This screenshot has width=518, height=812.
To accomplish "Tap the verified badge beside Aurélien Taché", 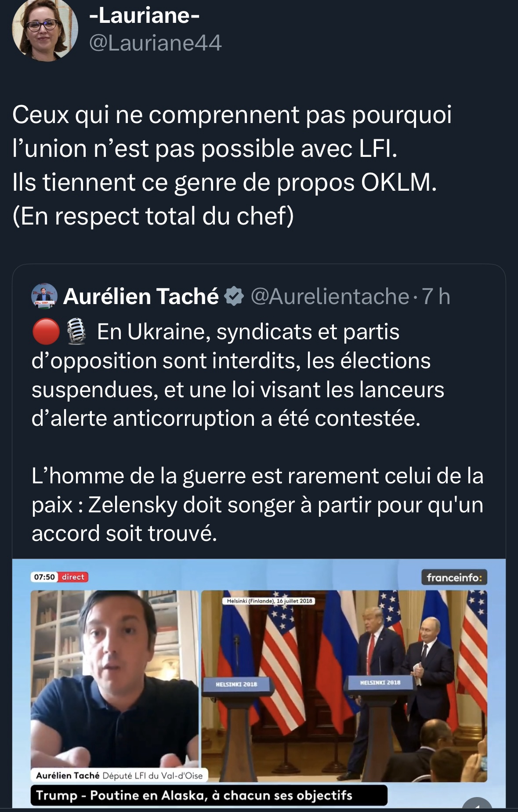I will pyautogui.click(x=234, y=297).
